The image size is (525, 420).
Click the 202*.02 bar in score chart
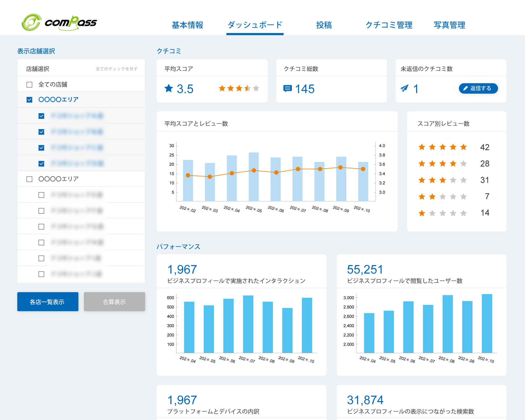[x=188, y=181]
